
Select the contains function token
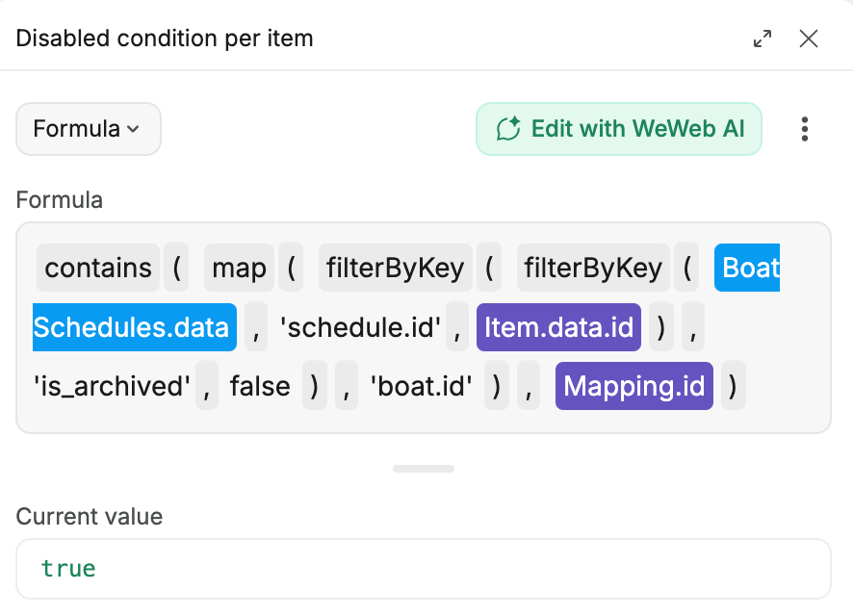click(x=98, y=268)
